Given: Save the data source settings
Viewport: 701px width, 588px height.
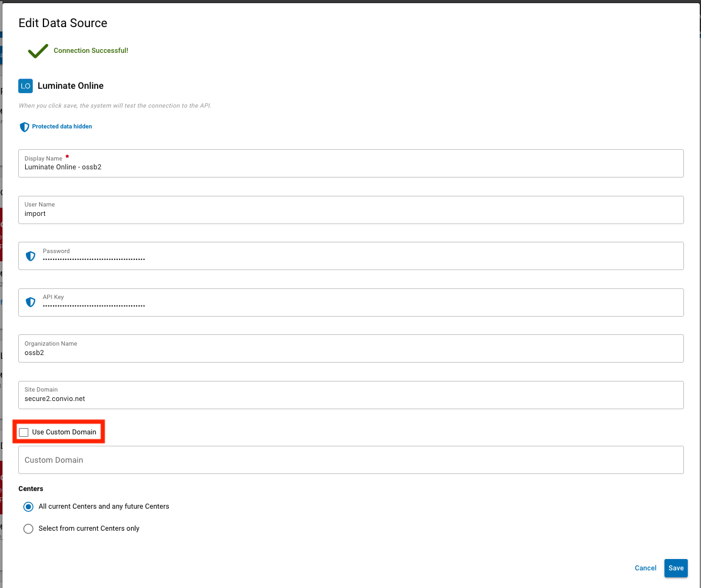Looking at the screenshot, I should [x=676, y=568].
